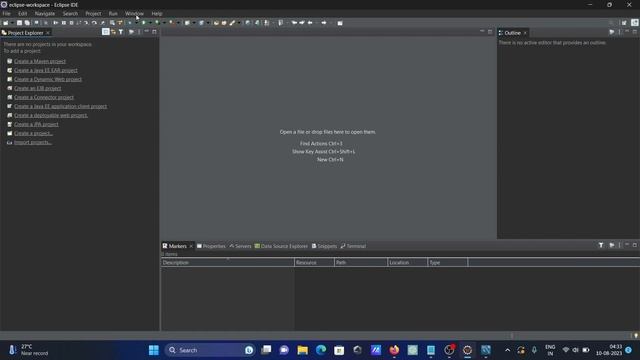
Task: Click the toolbar search magnifier icon at right
Action: click(x=611, y=23)
